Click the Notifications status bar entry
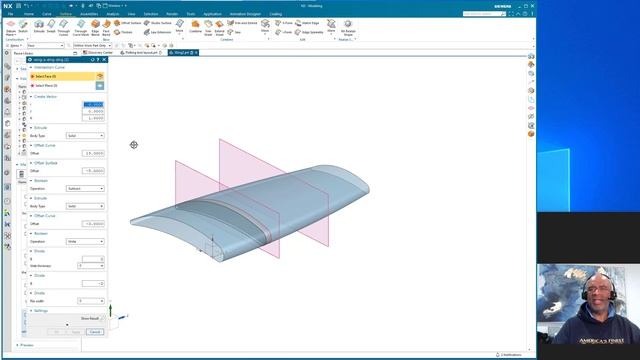640x360 pixels. coord(509,355)
